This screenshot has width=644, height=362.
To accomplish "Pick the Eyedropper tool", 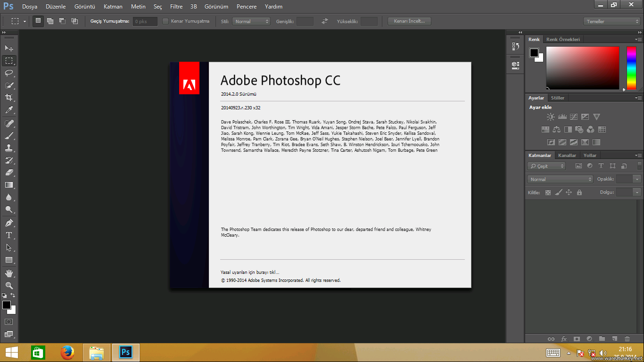I will pos(9,110).
